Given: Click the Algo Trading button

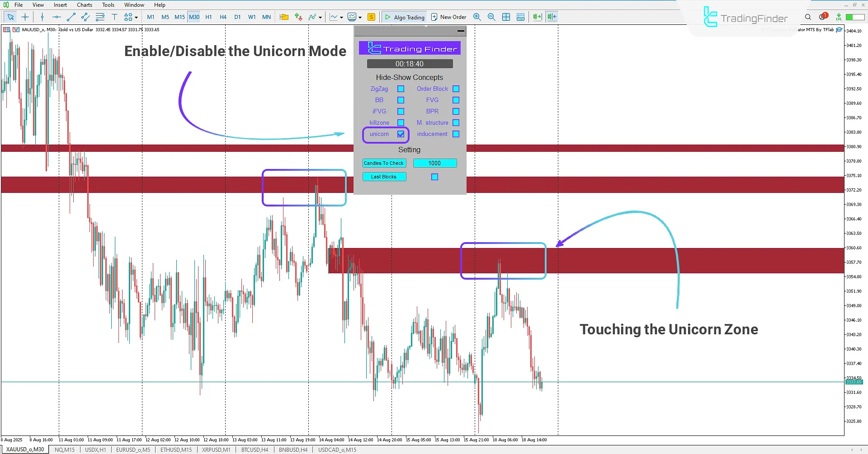Looking at the screenshot, I should (x=404, y=17).
